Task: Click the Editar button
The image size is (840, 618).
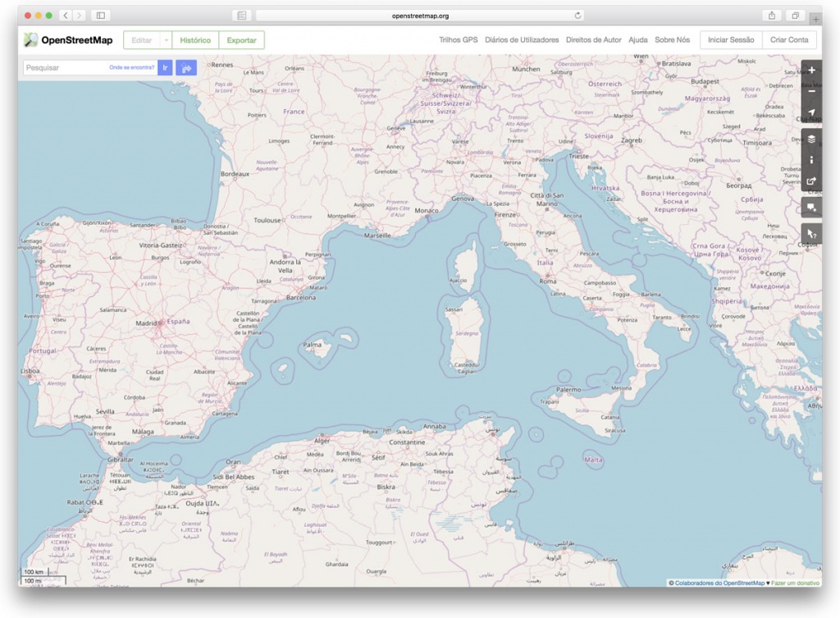Action: point(142,40)
